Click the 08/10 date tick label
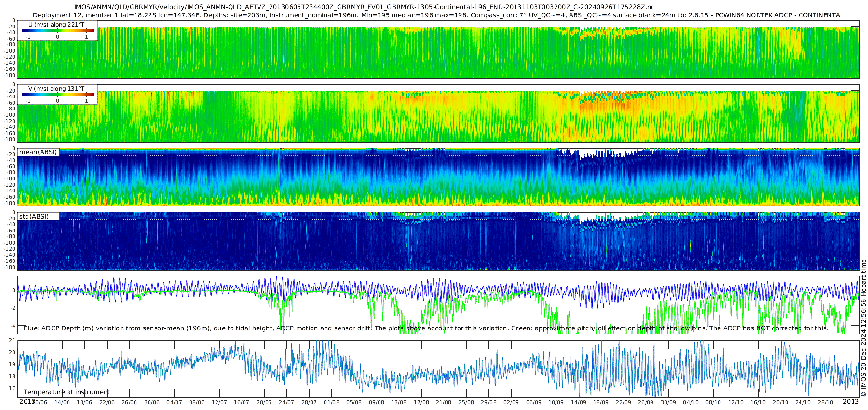 pyautogui.click(x=713, y=402)
